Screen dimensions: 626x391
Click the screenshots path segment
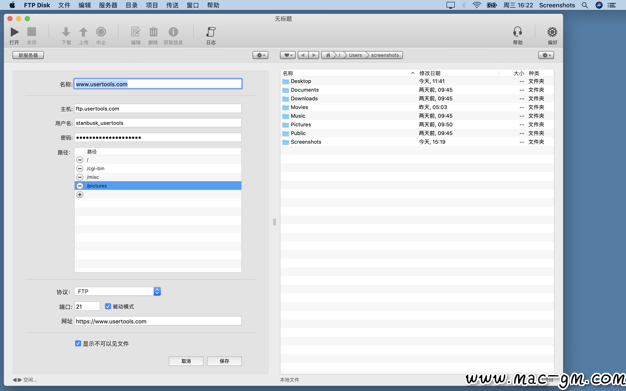pyautogui.click(x=384, y=55)
